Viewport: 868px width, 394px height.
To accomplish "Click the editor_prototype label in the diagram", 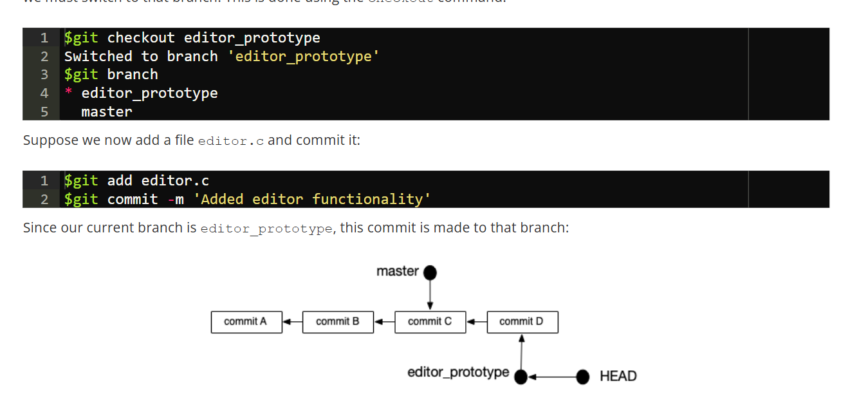I will click(x=458, y=373).
